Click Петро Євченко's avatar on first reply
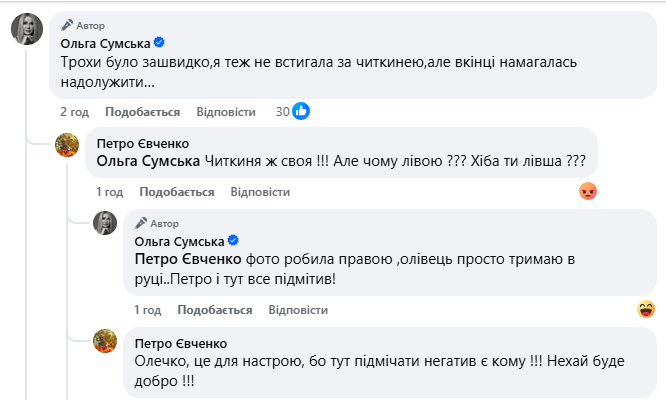The height and width of the screenshot is (400, 666). tap(67, 144)
